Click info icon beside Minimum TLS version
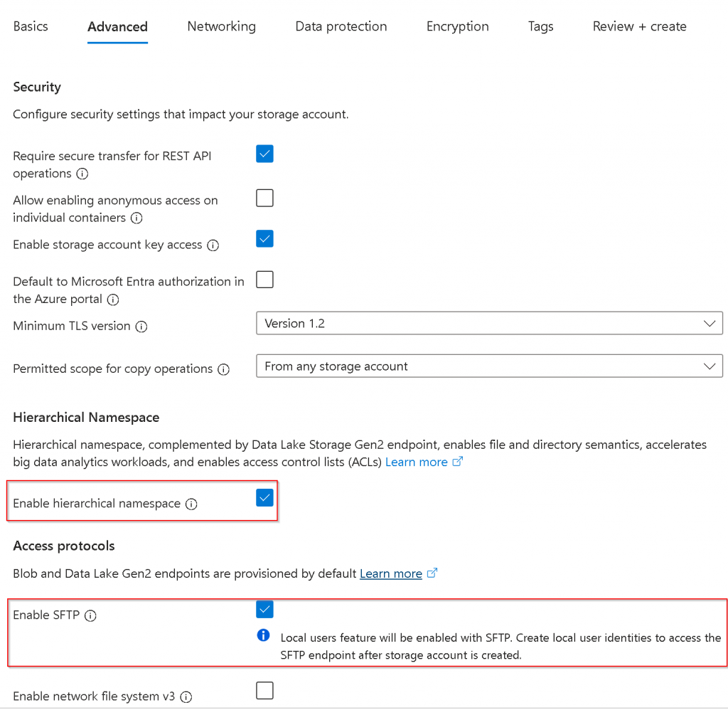The height and width of the screenshot is (710, 728). pyautogui.click(x=141, y=327)
